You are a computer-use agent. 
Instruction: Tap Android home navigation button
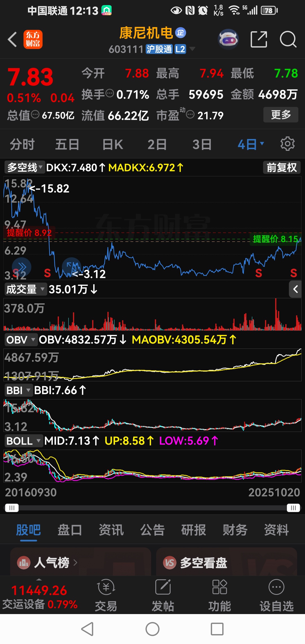pyautogui.click(x=152, y=629)
